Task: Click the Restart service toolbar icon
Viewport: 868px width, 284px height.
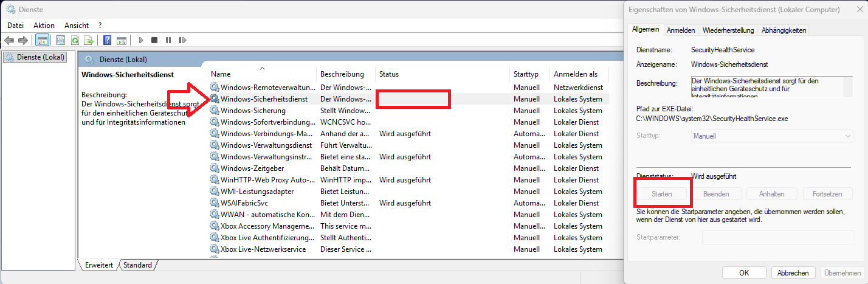Action: 182,40
